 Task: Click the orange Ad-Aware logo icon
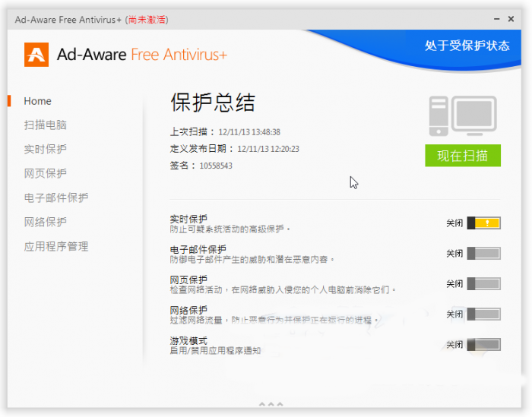[36, 55]
